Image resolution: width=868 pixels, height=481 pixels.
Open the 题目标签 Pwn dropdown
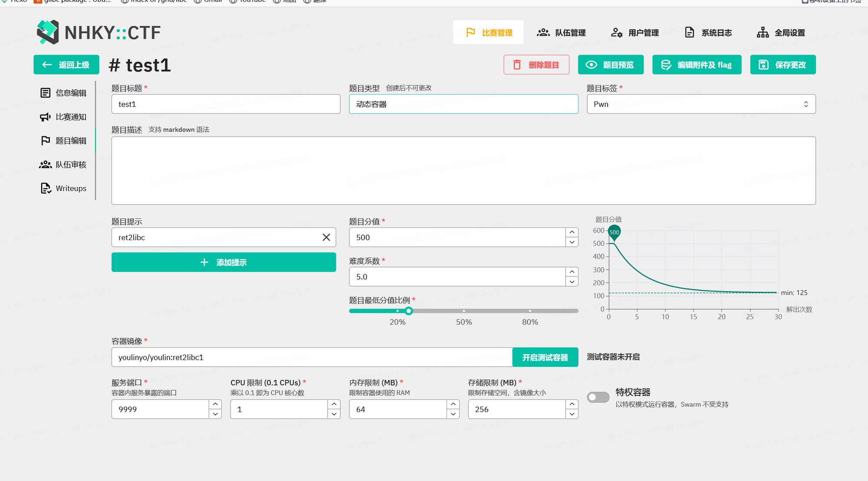pos(701,104)
